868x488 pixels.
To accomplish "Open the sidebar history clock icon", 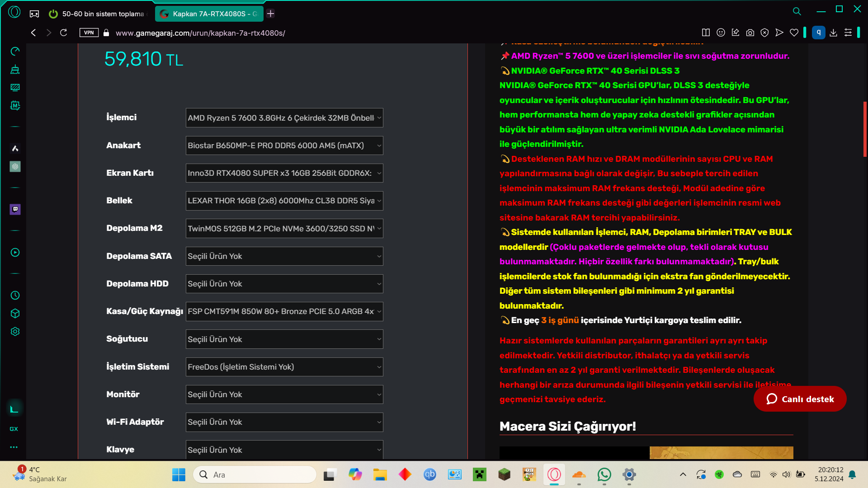I will click(15, 296).
